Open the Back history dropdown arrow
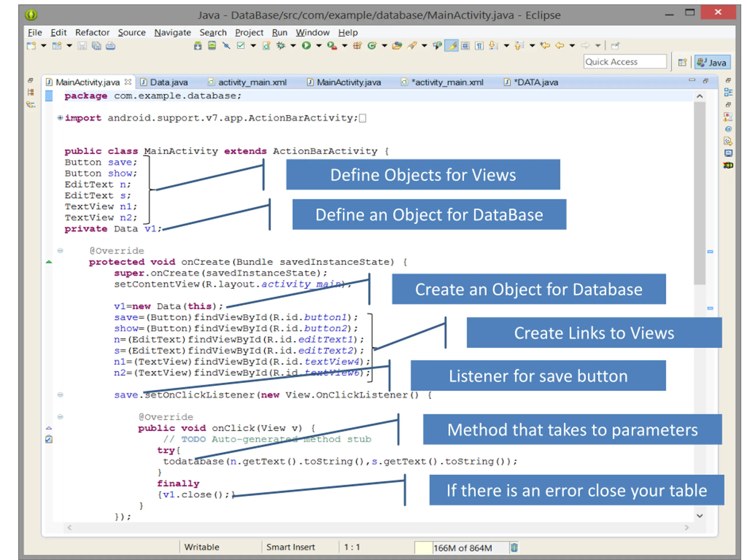Viewport: 747px width, 560px height. (x=572, y=45)
